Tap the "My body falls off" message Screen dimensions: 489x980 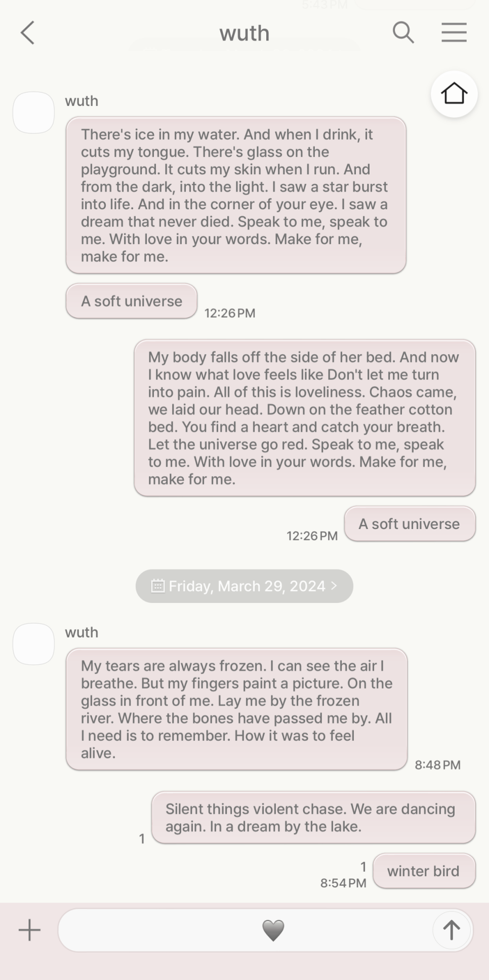click(304, 418)
